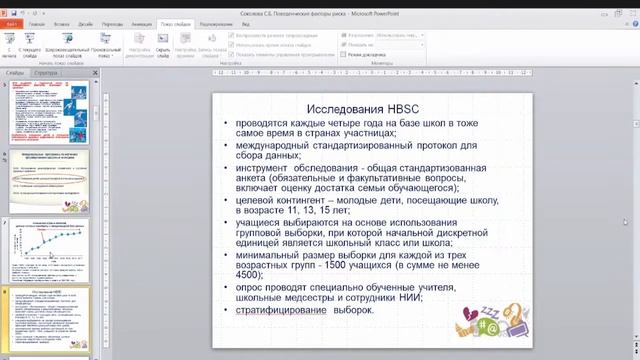Minimize the ribbon with the caret icon
640x360 pixels.
[x=627, y=24]
